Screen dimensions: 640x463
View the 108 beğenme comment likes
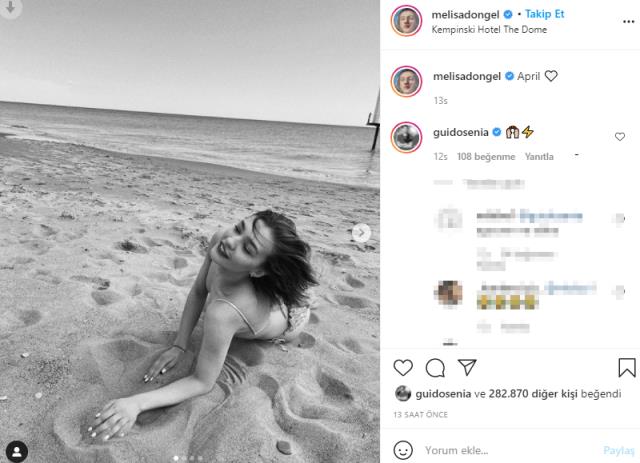pos(485,157)
